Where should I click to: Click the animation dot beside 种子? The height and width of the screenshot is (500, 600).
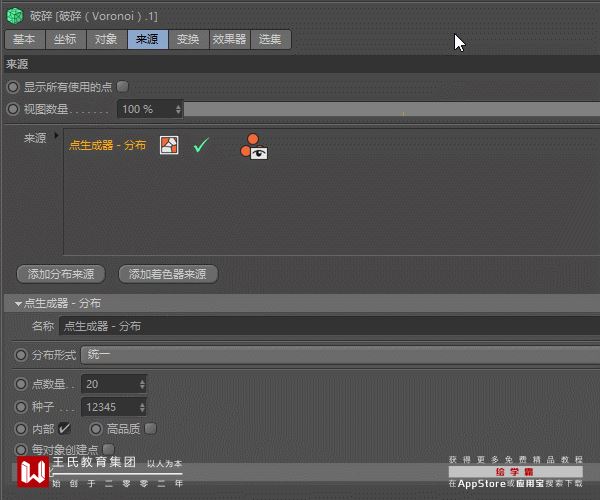(21, 407)
